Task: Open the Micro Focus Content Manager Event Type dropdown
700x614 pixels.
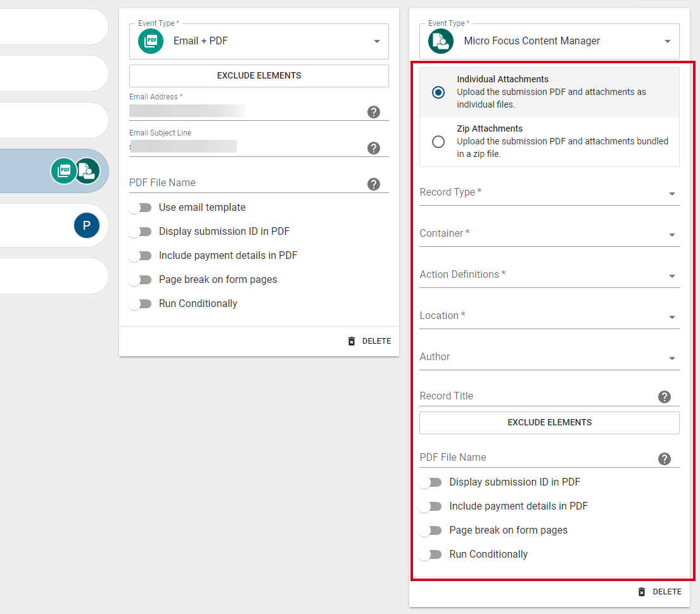Action: click(x=550, y=41)
